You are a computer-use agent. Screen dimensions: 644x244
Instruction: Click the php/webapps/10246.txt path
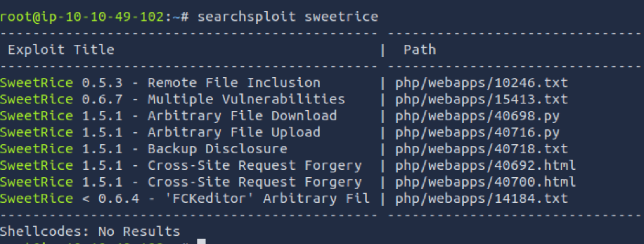pos(481,83)
